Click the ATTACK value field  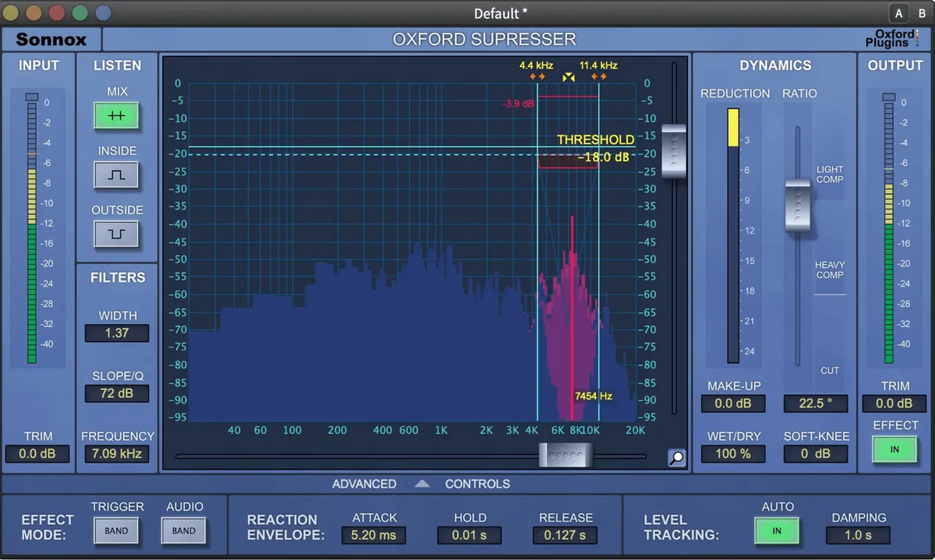pyautogui.click(x=374, y=535)
